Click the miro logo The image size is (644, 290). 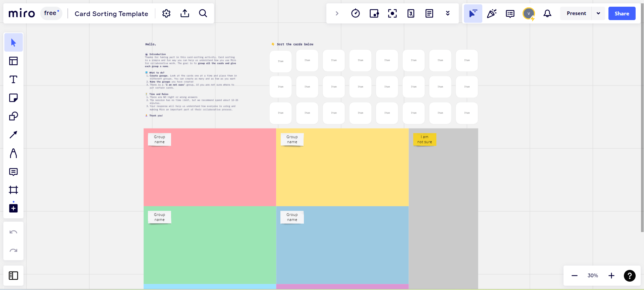[22, 13]
